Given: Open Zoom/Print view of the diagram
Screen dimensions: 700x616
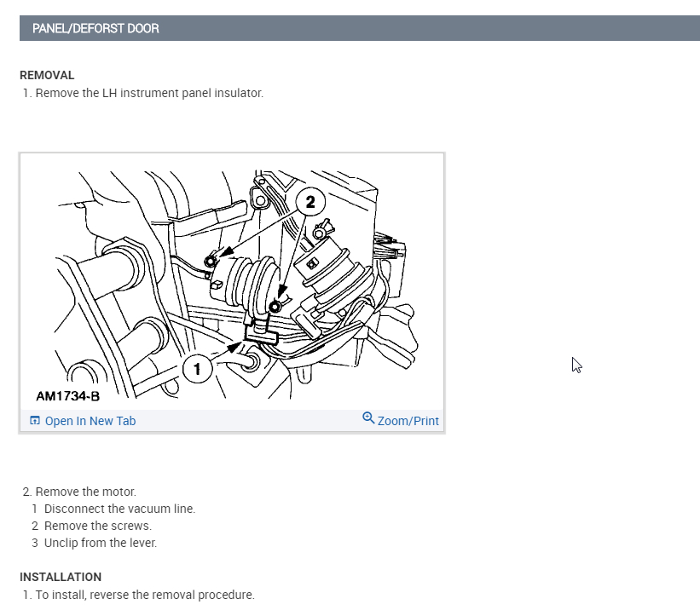Looking at the screenshot, I should 408,421.
